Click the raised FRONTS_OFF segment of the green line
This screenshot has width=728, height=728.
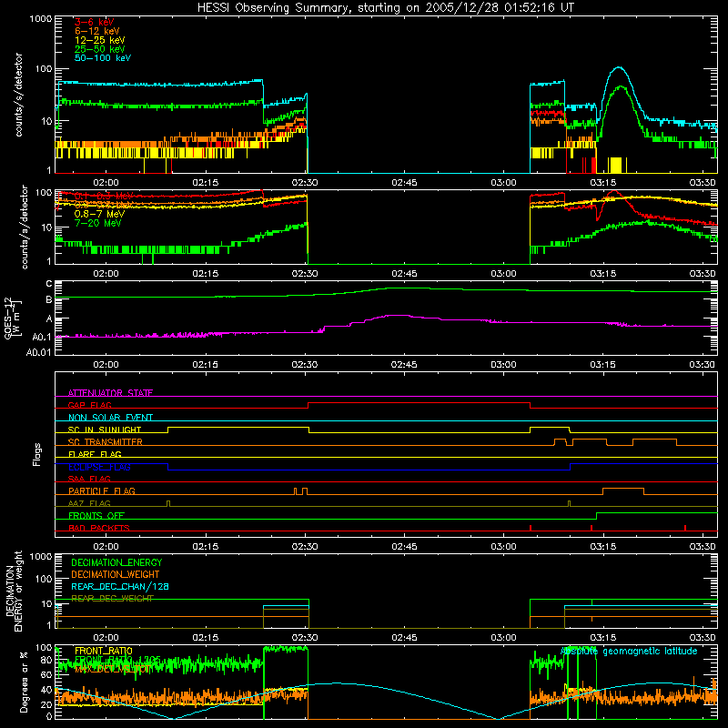[656, 513]
